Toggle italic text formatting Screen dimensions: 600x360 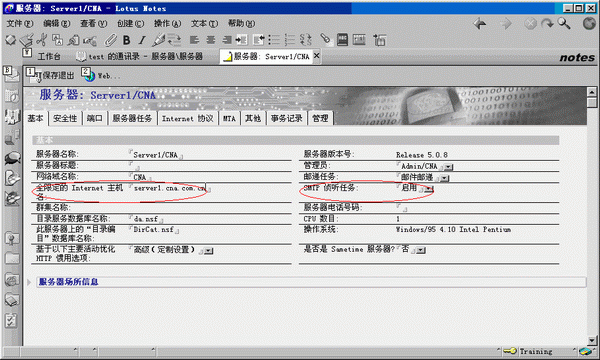(142, 40)
